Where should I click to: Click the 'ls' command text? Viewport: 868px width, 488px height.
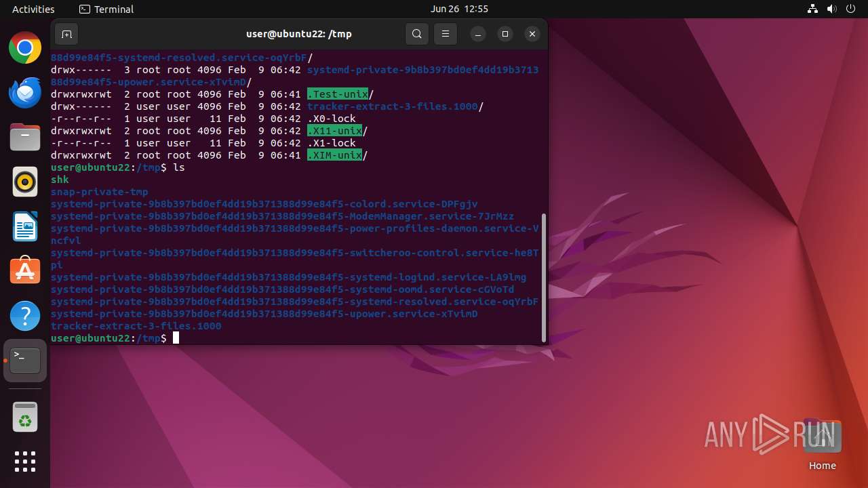(x=179, y=167)
